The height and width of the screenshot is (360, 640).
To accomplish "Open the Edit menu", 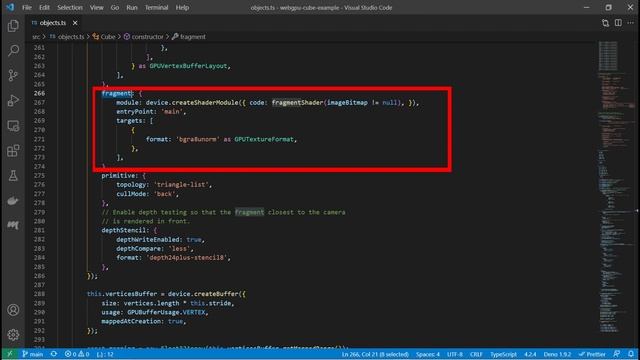I will point(44,7).
